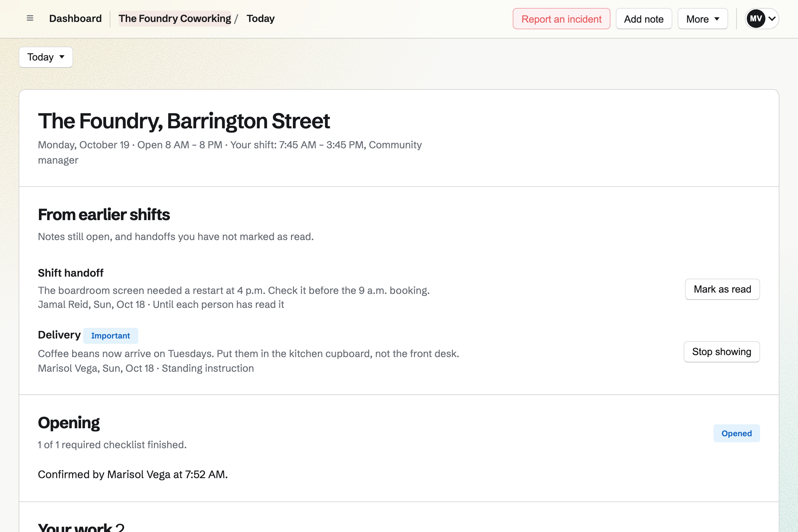Stop showing the Delivery note
The height and width of the screenshot is (532, 798).
pyautogui.click(x=722, y=352)
